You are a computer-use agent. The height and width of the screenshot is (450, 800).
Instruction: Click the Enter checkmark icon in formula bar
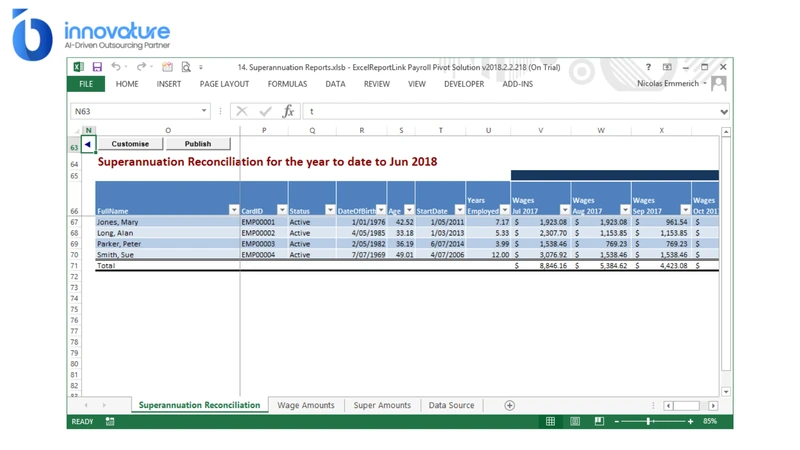(x=265, y=111)
